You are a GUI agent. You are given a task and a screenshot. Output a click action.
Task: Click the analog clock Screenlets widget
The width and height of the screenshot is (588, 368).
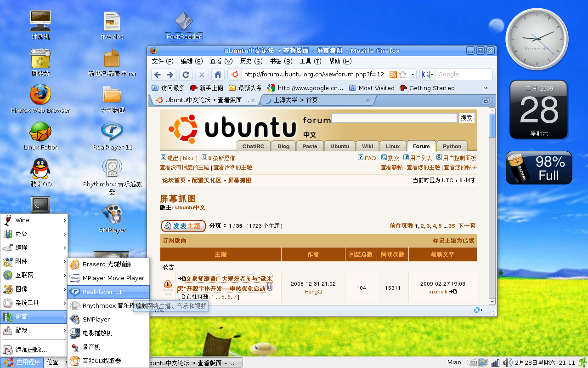537,40
